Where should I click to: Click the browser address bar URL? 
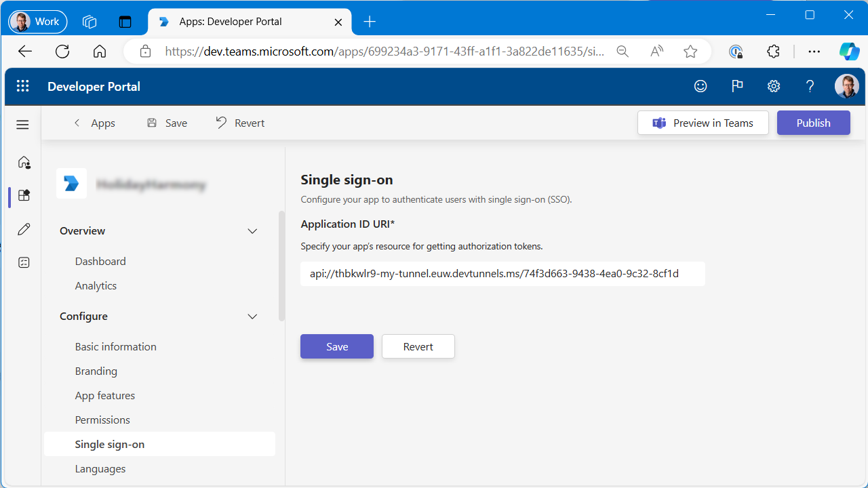384,52
